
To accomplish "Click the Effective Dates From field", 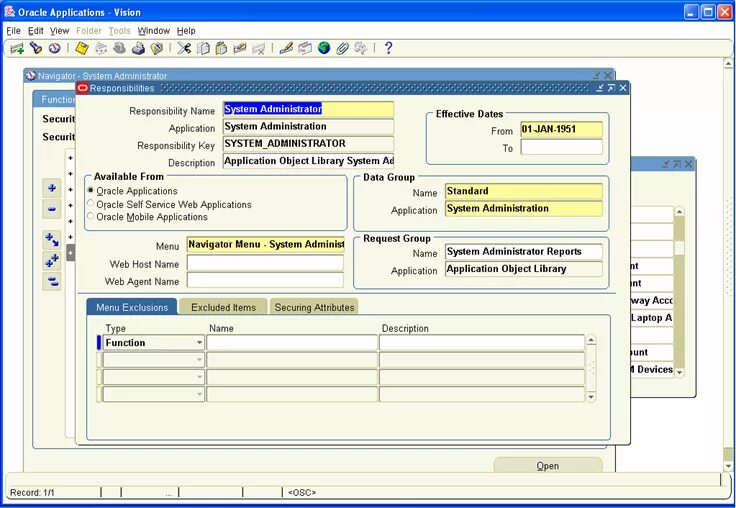I will tap(561, 129).
